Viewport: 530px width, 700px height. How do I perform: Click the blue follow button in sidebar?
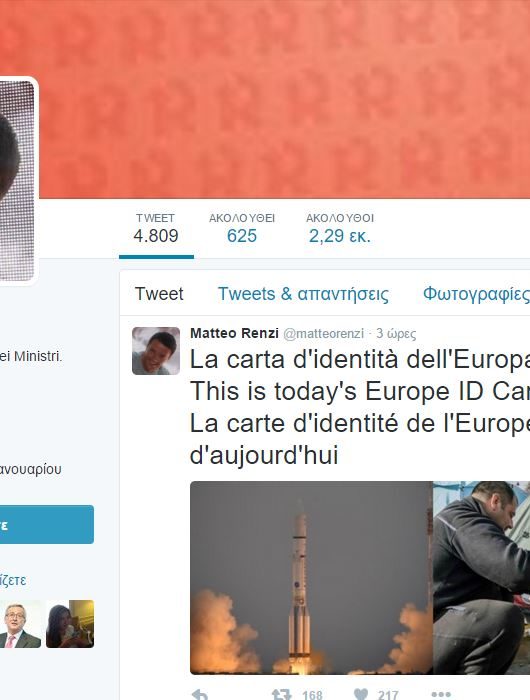[47, 525]
